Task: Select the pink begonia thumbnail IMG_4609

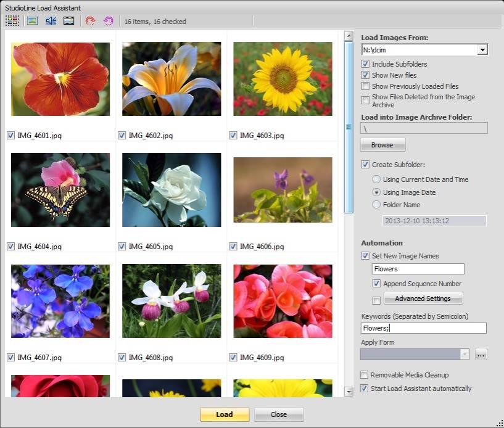Action: [283, 301]
